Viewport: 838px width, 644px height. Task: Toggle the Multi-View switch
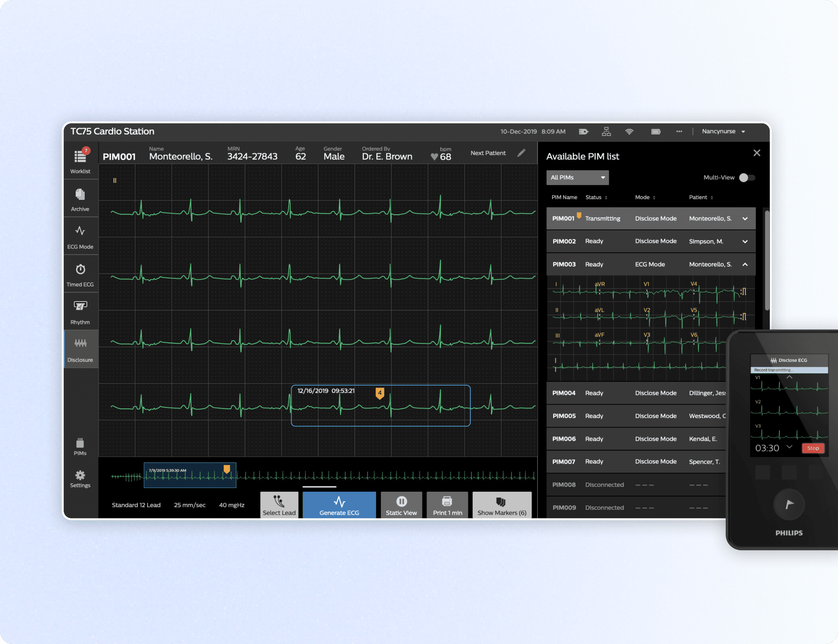(x=747, y=177)
